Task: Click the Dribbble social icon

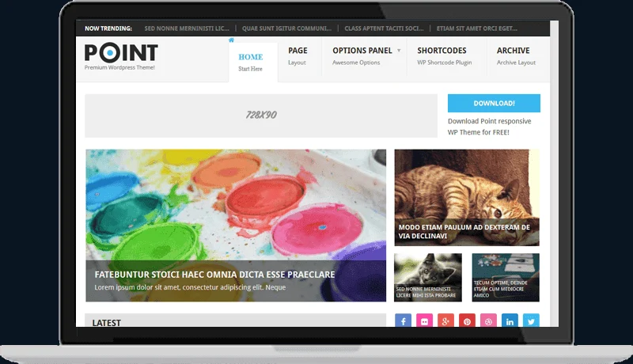Action: tap(488, 320)
